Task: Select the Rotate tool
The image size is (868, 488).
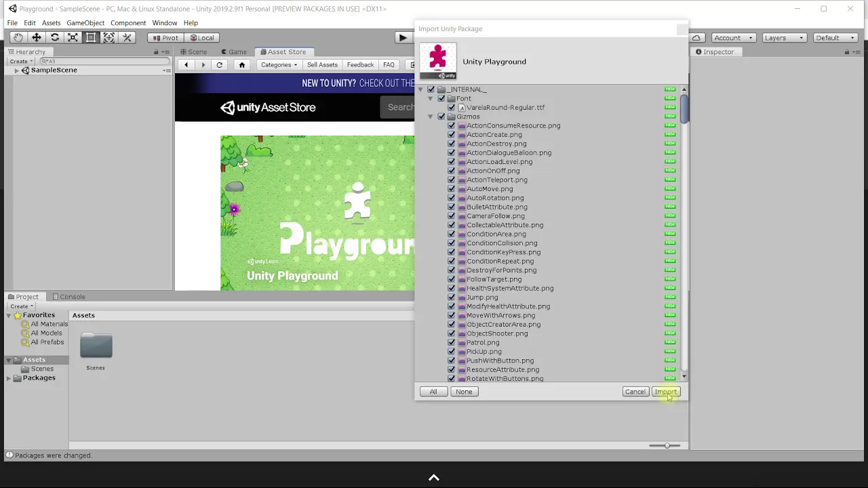Action: tap(55, 38)
